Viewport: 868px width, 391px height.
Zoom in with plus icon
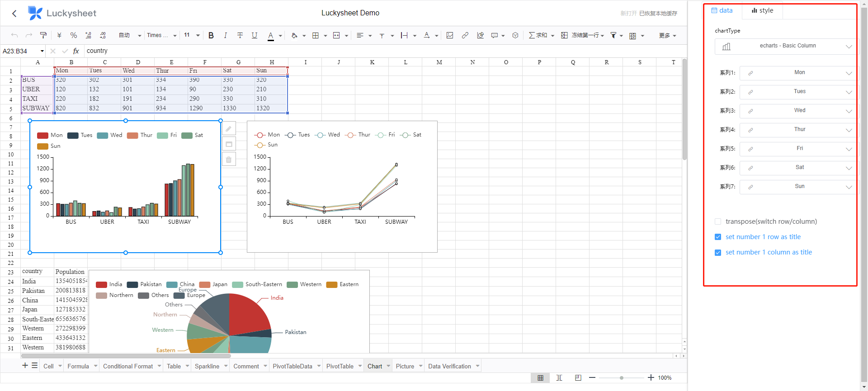point(651,377)
